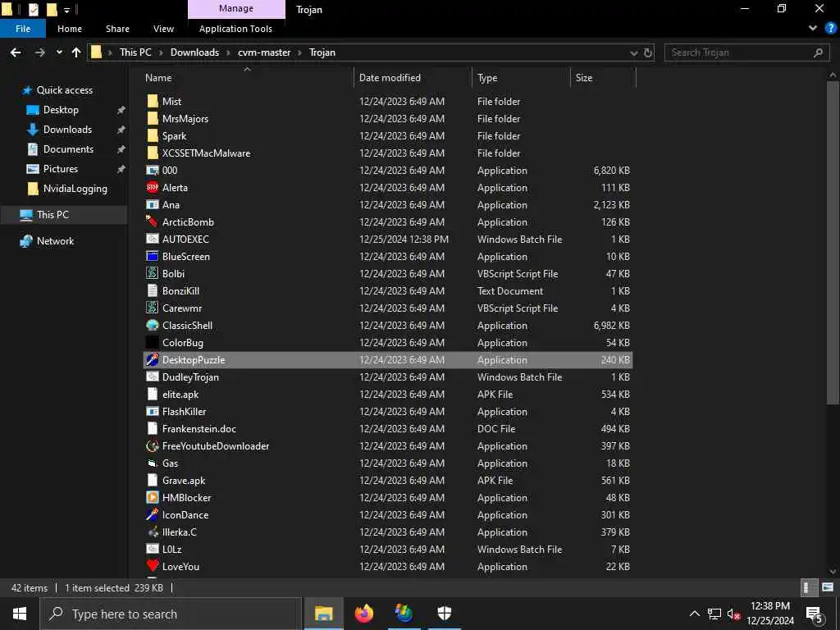The height and width of the screenshot is (630, 840).
Task: Expand the address bar history dropdown
Action: [634, 52]
